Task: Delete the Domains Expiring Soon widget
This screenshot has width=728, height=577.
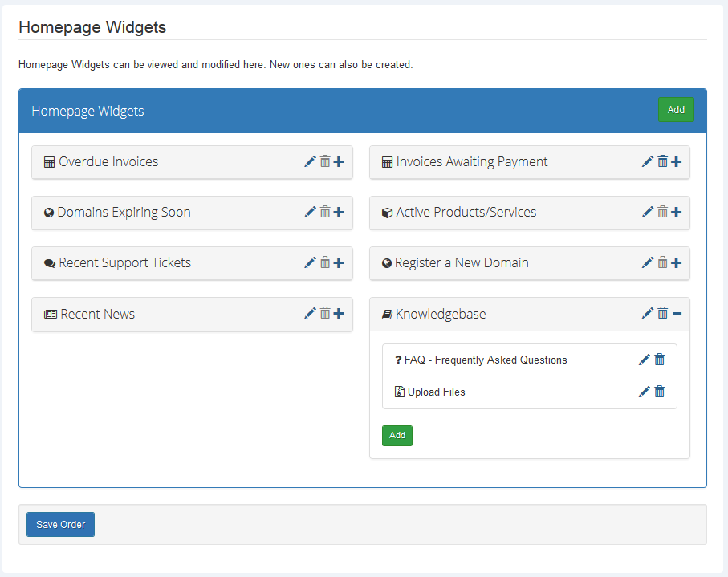Action: (325, 212)
